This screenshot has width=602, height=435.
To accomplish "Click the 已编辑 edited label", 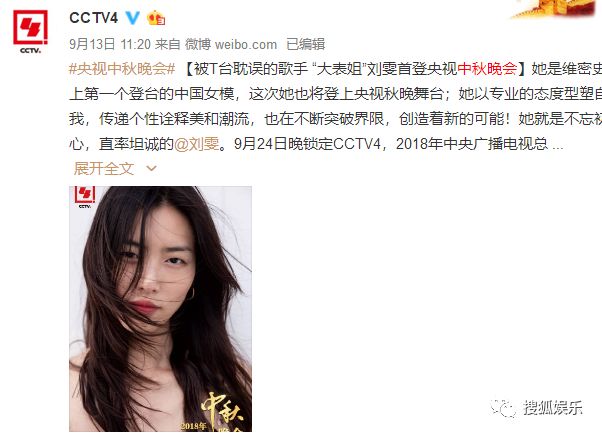I will click(306, 44).
